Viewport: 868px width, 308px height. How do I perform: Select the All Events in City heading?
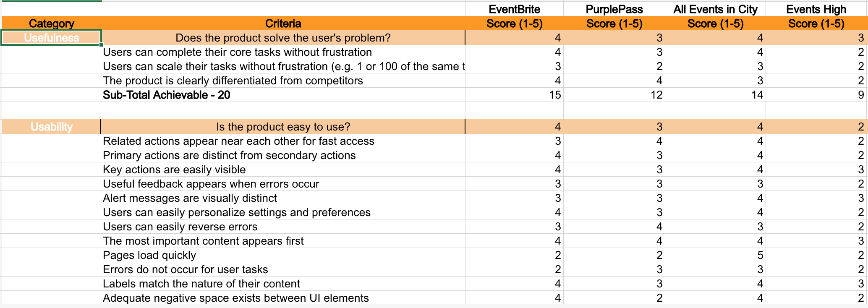(x=715, y=9)
